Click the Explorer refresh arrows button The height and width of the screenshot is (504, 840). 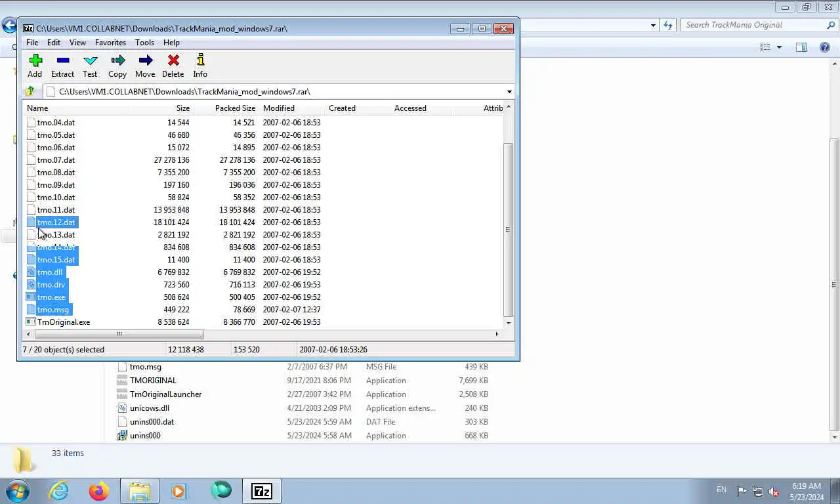pyautogui.click(x=668, y=25)
